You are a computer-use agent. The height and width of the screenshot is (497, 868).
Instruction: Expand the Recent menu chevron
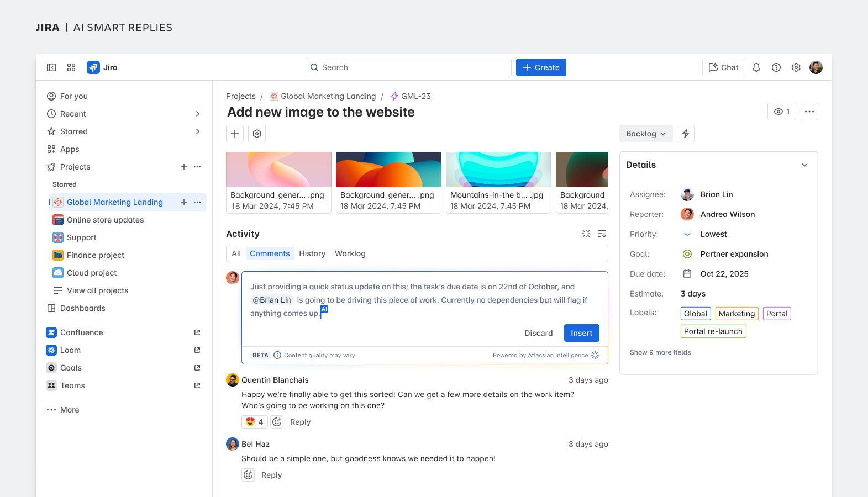pyautogui.click(x=198, y=114)
